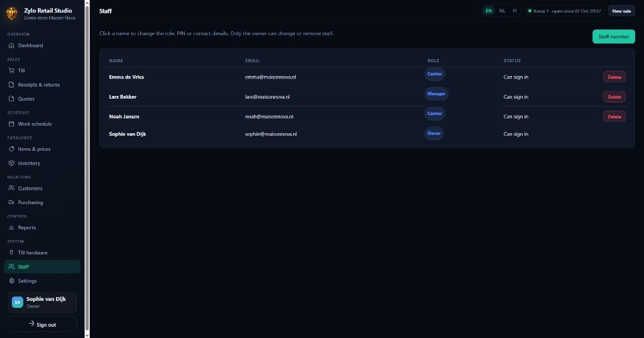This screenshot has height=338, width=644.
Task: Delete Emma de Vries
Action: pyautogui.click(x=614, y=77)
